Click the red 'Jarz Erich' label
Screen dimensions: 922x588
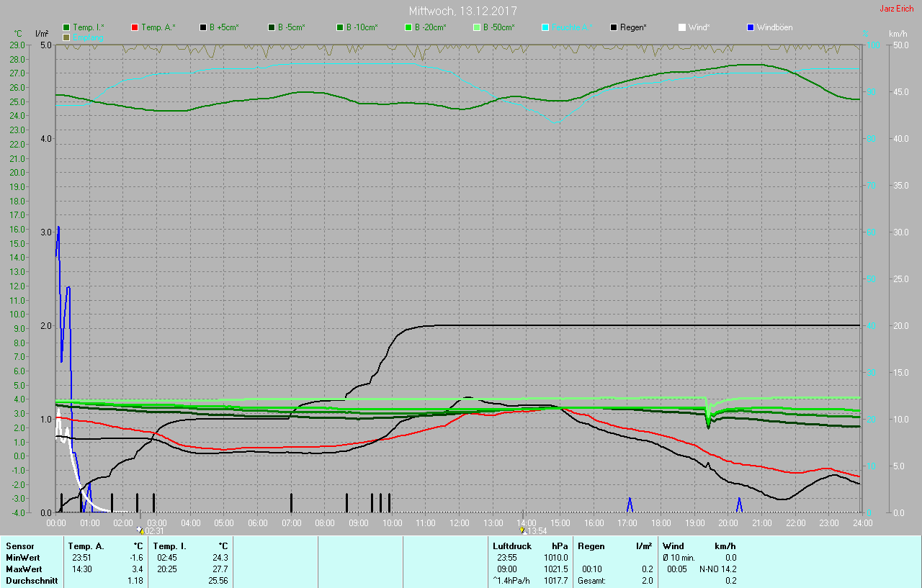pyautogui.click(x=898, y=9)
